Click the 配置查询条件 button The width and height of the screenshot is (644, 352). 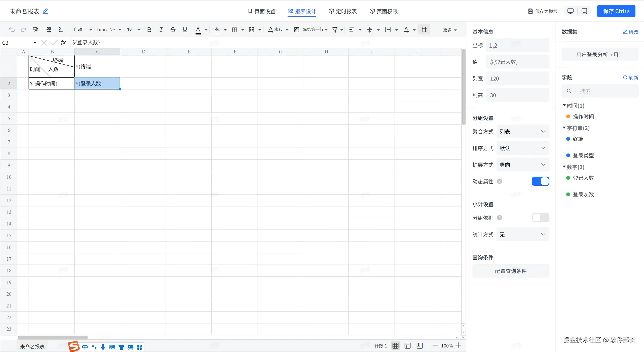click(511, 271)
